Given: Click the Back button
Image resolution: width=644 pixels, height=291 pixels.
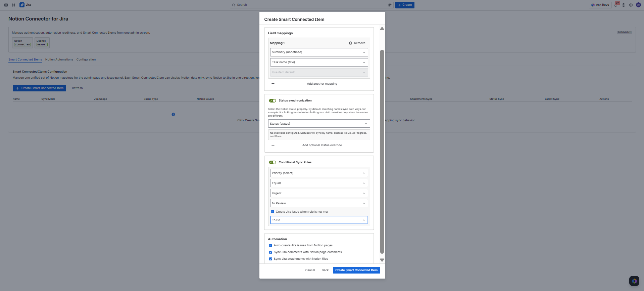Looking at the screenshot, I should coord(325,270).
